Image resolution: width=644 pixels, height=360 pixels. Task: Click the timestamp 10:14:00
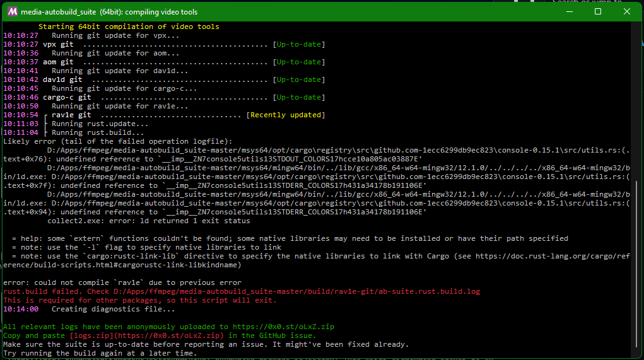coord(21,309)
